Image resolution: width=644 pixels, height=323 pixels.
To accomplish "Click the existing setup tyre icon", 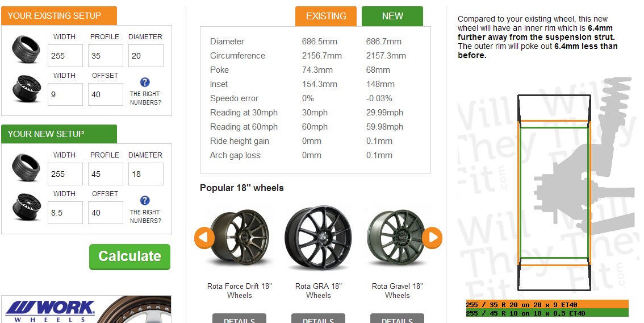I will click(x=26, y=49).
